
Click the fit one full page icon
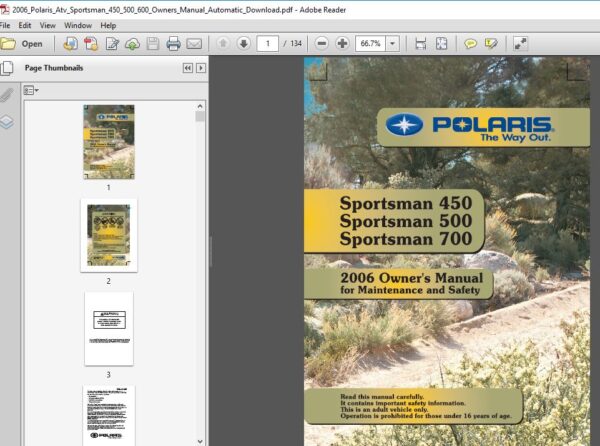pos(441,44)
